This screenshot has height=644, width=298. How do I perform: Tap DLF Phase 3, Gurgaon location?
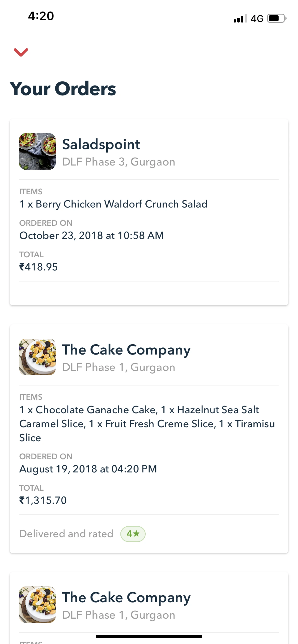(119, 162)
